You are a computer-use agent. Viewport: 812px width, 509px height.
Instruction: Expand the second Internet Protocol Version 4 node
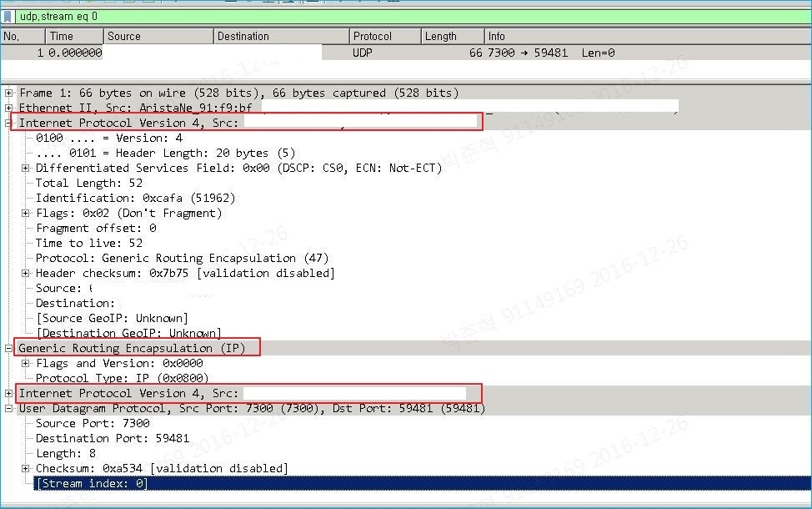[x=9, y=393]
